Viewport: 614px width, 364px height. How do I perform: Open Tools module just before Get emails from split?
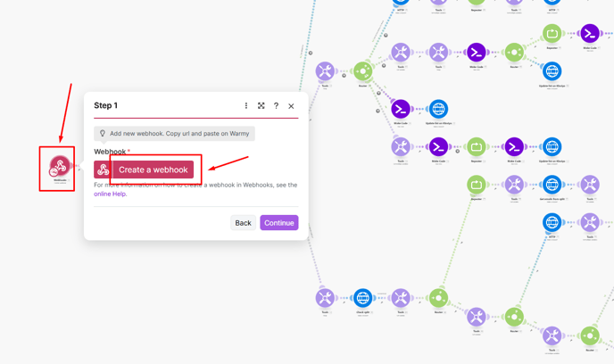(514, 185)
